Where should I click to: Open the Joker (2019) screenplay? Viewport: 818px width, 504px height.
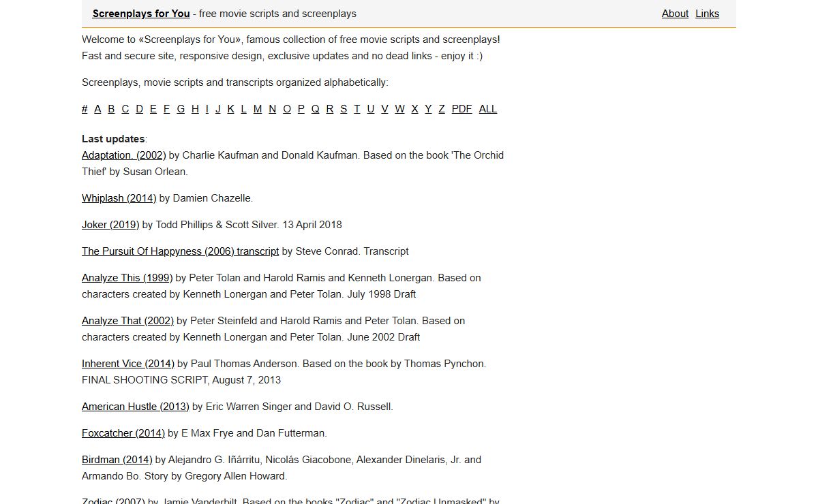point(110,225)
